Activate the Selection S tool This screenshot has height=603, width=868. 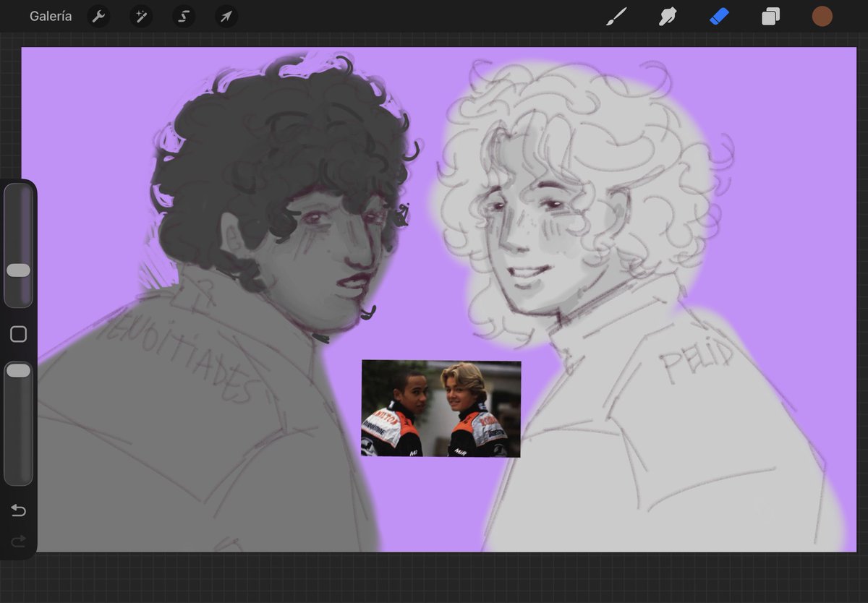coord(184,17)
